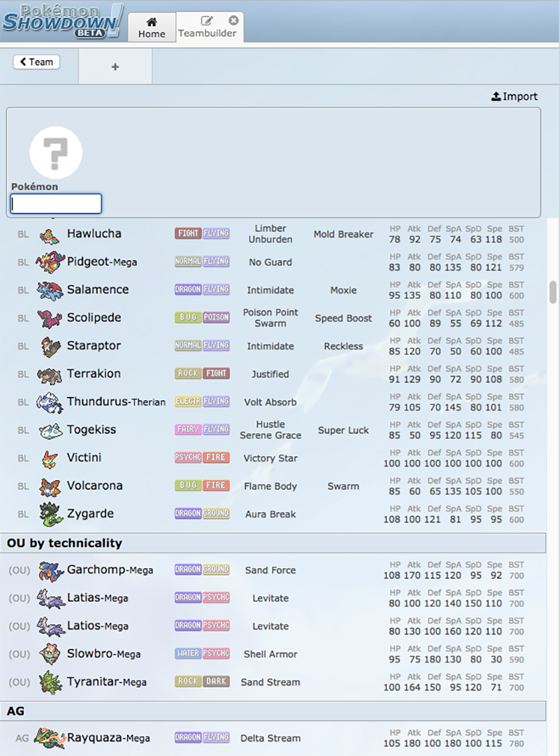
Task: Click Rayquaza-Mega's BST value 780
Action: pyautogui.click(x=516, y=743)
